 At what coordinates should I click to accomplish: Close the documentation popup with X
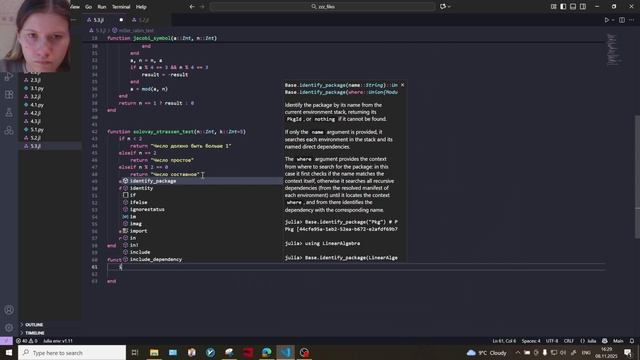pos(402,85)
